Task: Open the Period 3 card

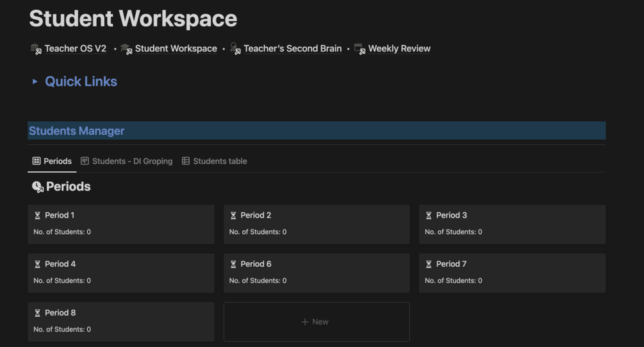Action: click(x=511, y=224)
